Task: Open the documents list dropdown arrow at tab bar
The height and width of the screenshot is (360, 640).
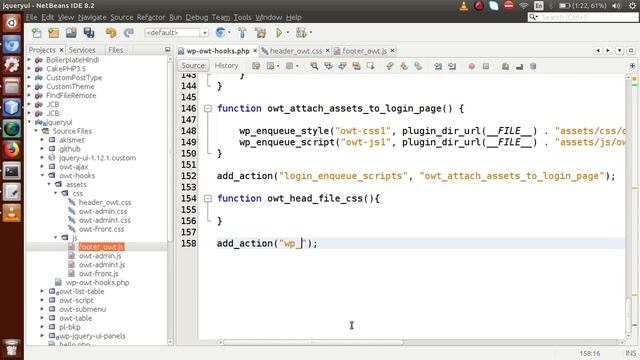Action: click(x=620, y=50)
